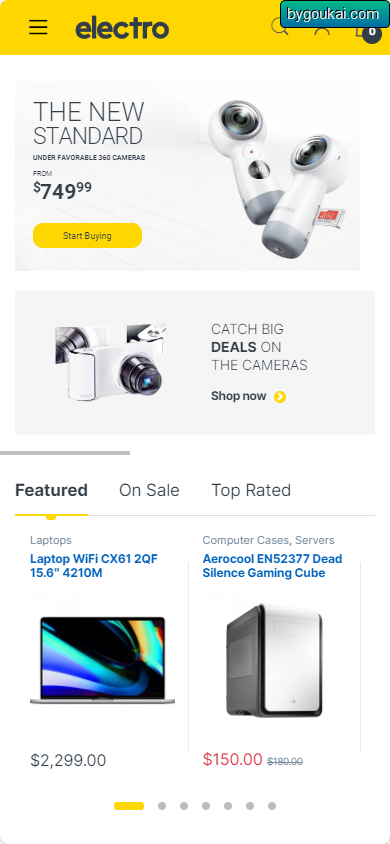The image size is (390, 844).
Task: Open Aerocool EN52377 Dead Silence Gaming Cube link
Action: [x=272, y=566]
